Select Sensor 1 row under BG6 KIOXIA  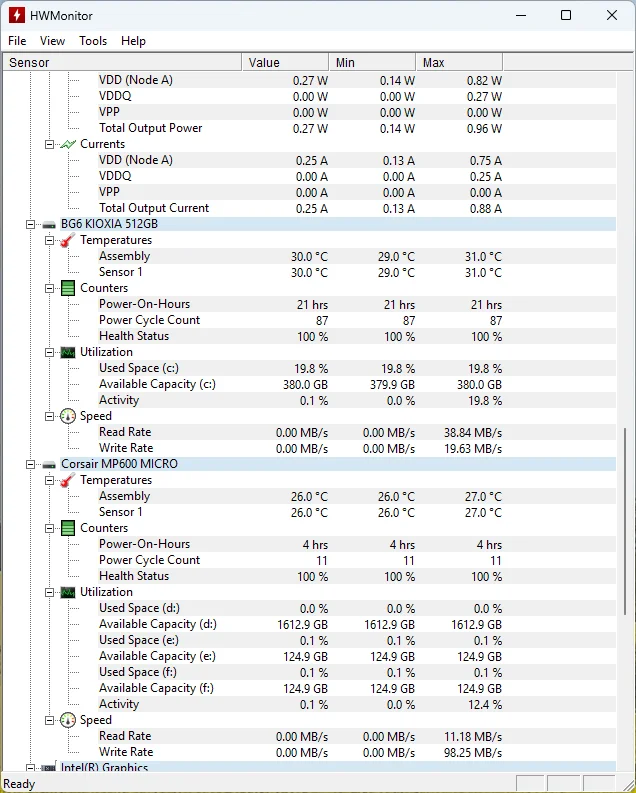(357, 272)
